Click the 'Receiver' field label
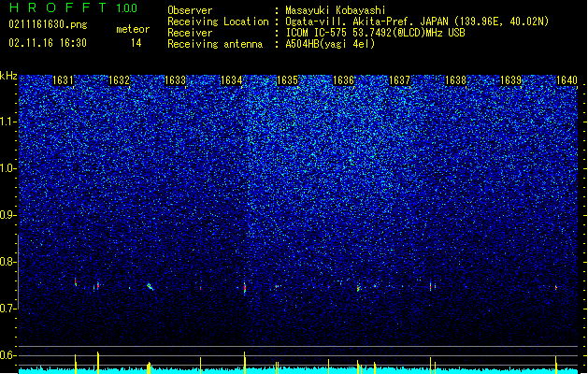 pos(190,33)
